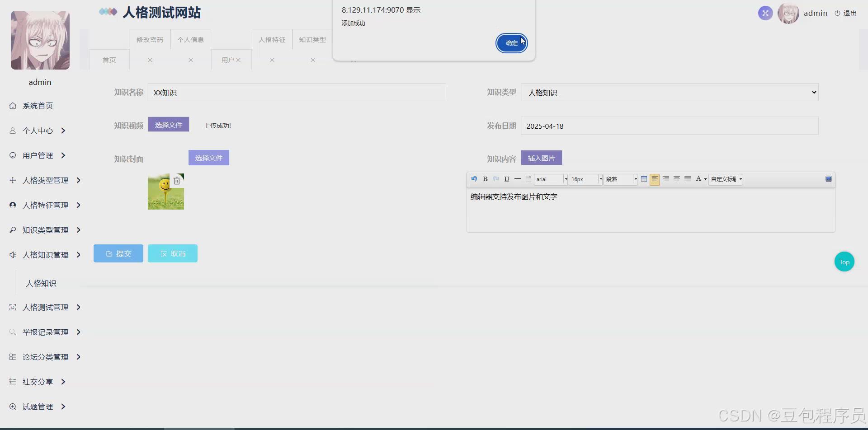This screenshot has height=430, width=868.
Task: Expand the 用户管理 sidebar section
Action: click(x=38, y=155)
